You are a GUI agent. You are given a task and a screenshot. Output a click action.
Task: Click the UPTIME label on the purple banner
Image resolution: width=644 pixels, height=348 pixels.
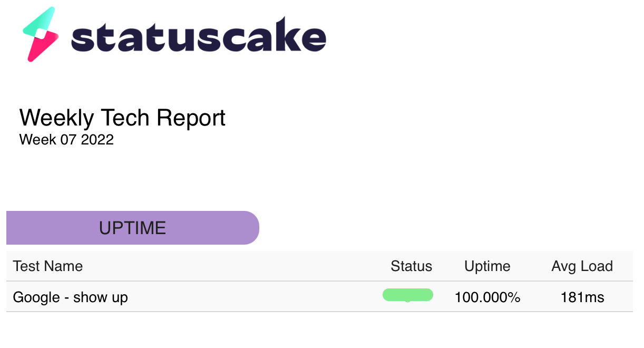[x=133, y=228]
